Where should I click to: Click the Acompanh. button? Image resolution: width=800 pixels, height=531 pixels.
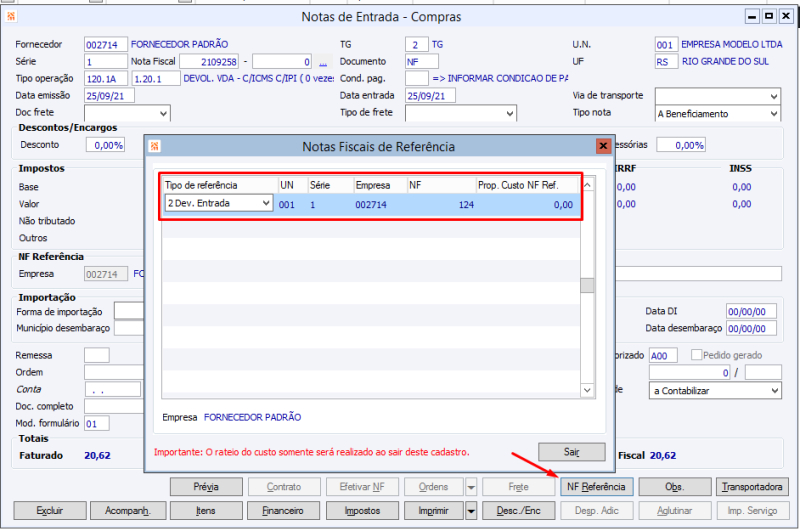coord(128,511)
